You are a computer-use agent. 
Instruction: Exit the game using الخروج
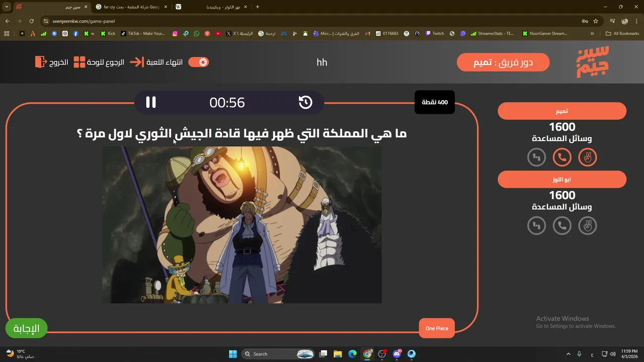(x=51, y=62)
